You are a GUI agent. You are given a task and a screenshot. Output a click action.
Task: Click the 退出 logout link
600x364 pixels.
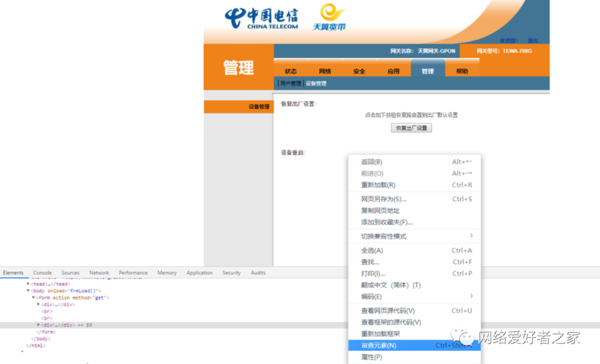click(533, 40)
